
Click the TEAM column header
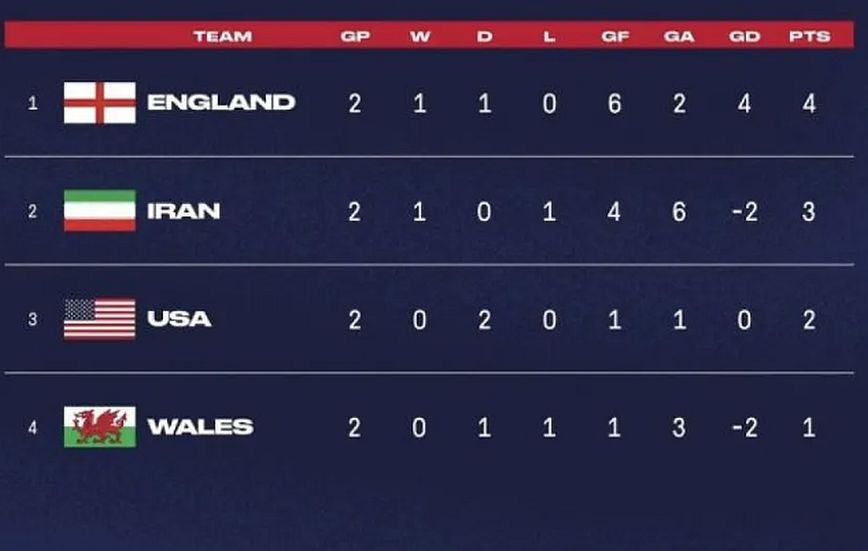[223, 37]
